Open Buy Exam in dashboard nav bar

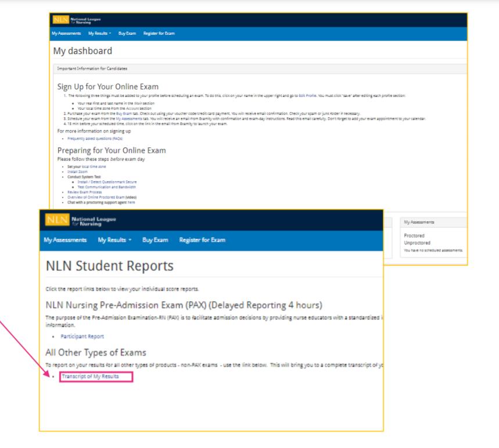coord(127,34)
